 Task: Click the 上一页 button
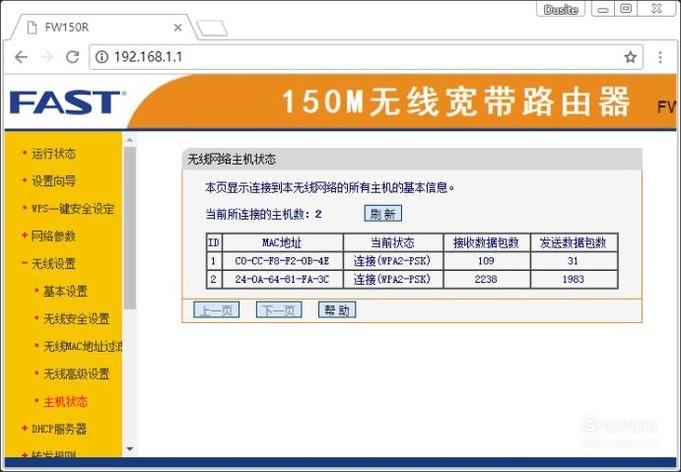216,310
